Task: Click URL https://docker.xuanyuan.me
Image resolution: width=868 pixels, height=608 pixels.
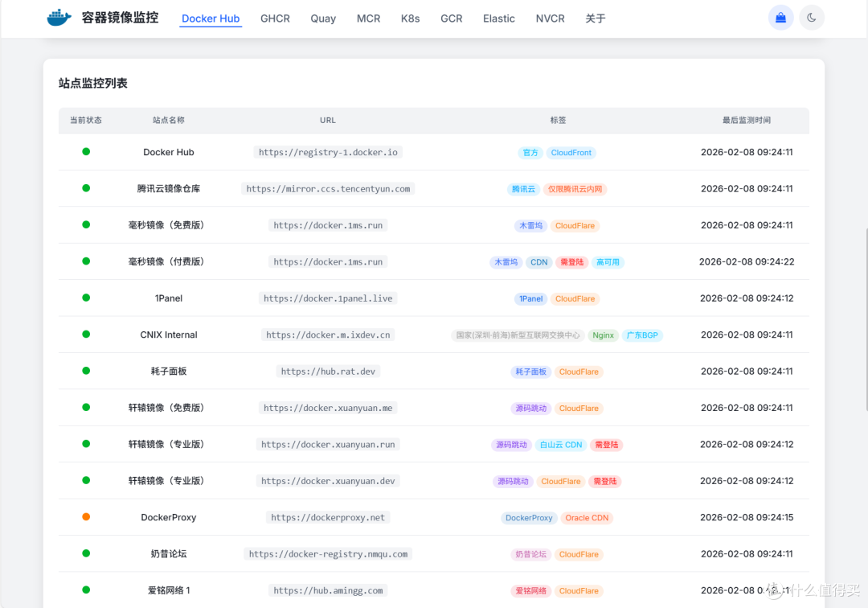Action: pos(328,408)
